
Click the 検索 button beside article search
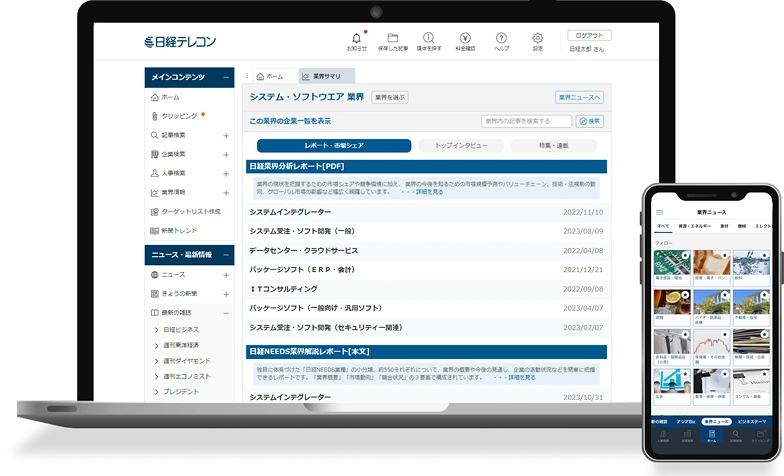pos(590,121)
